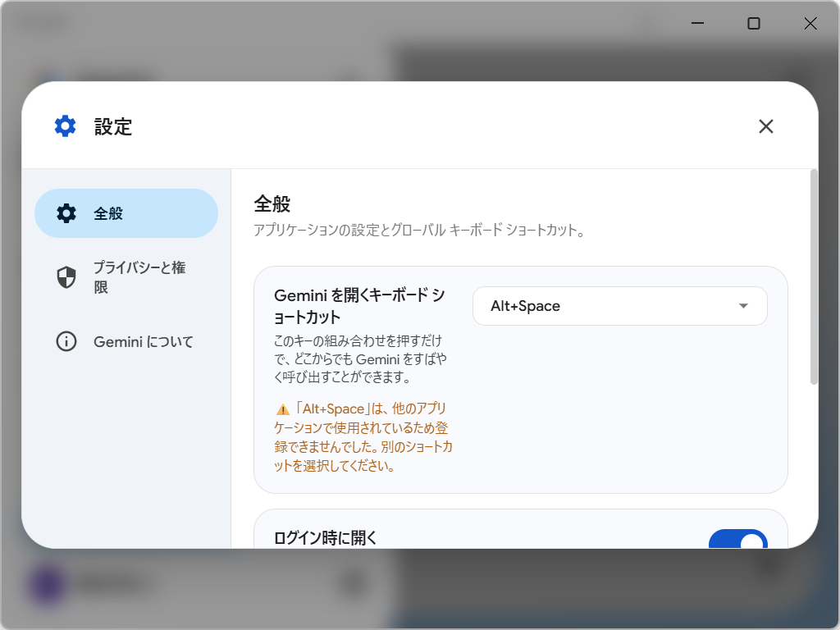Select the 全般 tab in sidebar
Viewport: 840px width, 630px height.
(x=126, y=213)
